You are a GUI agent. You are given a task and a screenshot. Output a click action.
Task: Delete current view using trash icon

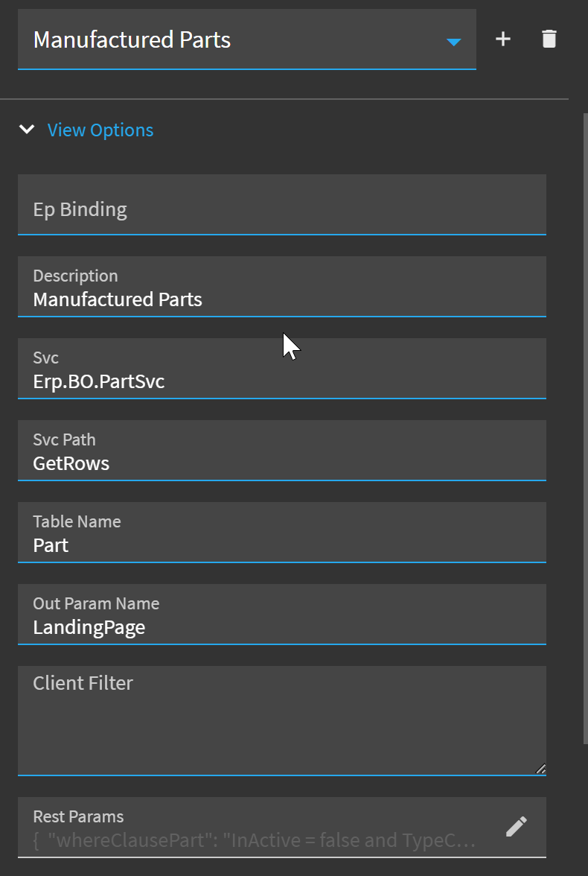pos(549,39)
